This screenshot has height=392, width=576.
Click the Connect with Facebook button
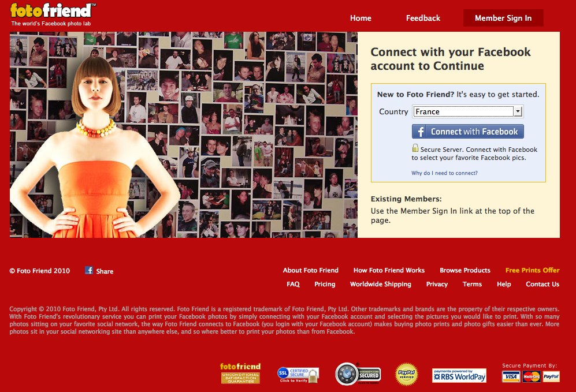click(467, 132)
